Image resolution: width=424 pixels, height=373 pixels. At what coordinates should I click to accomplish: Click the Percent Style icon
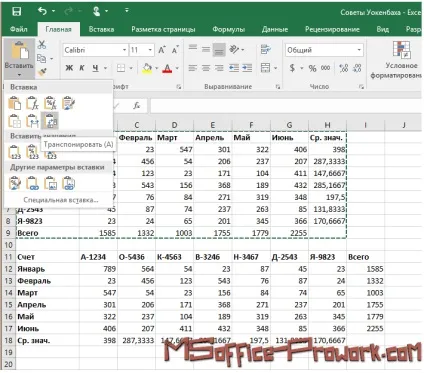point(312,68)
